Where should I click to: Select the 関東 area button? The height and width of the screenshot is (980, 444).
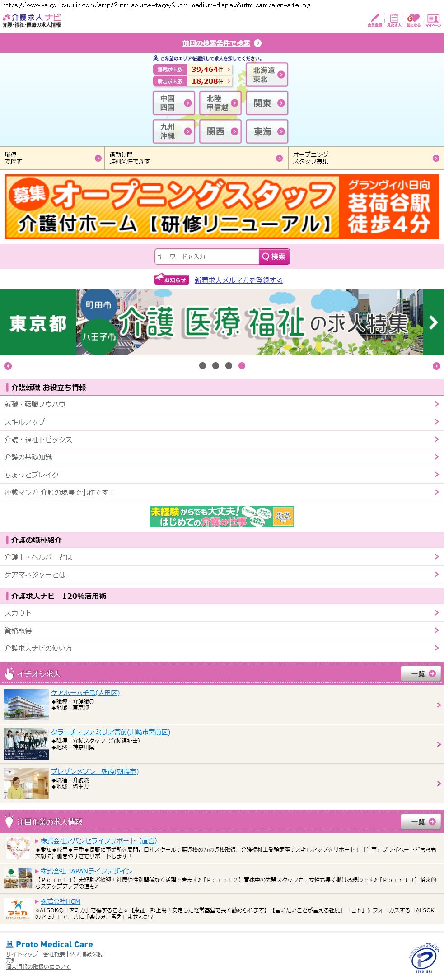click(x=267, y=103)
